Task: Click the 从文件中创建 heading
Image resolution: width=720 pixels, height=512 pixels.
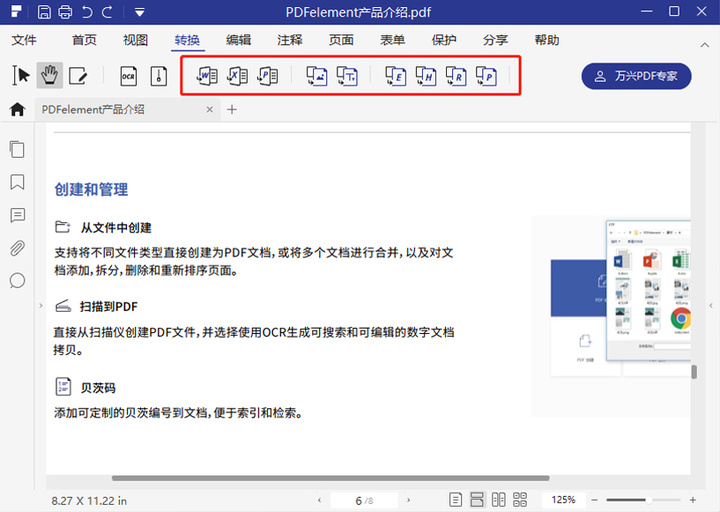Action: (x=116, y=228)
